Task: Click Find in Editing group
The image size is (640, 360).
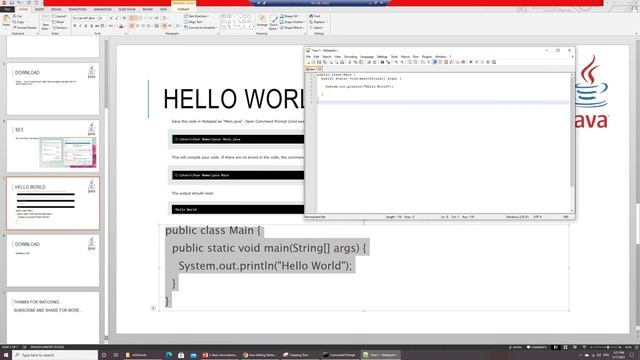Action: (315, 16)
